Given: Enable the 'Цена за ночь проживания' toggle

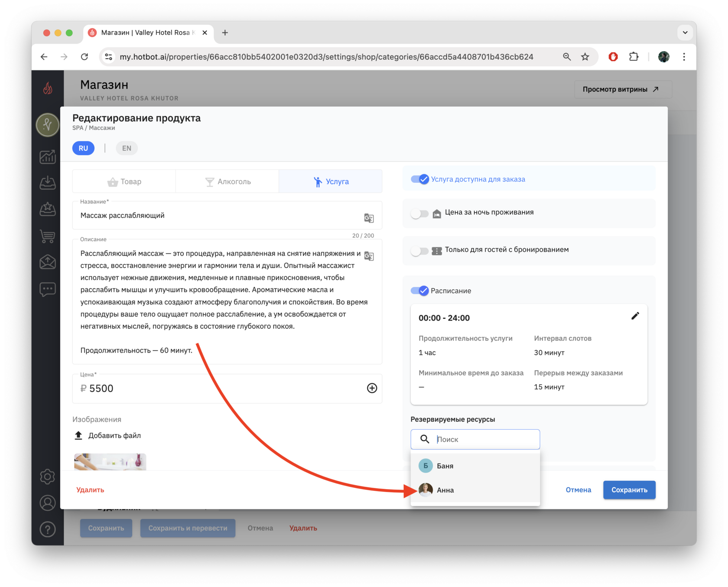Looking at the screenshot, I should point(419,213).
